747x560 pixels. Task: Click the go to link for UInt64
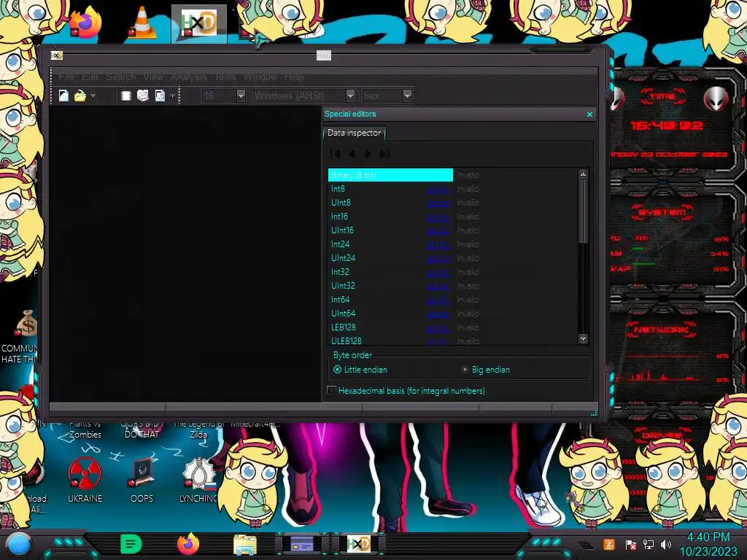click(x=438, y=314)
